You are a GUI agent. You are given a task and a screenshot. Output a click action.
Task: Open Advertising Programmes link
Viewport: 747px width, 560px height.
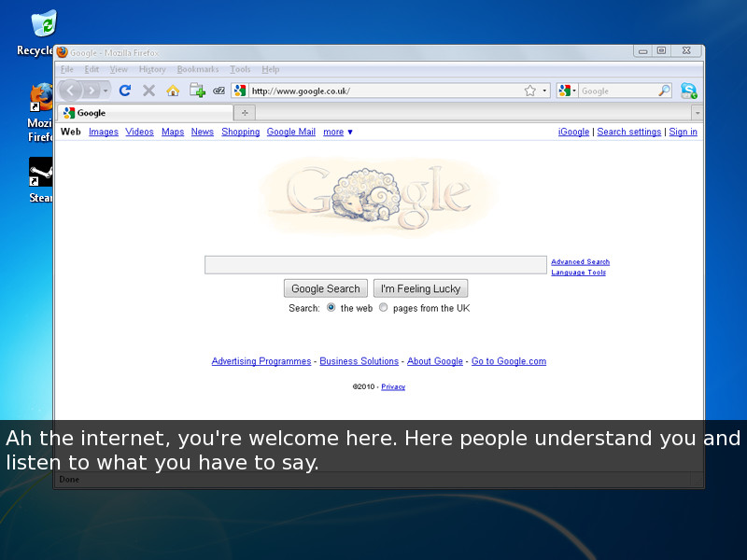pos(261,361)
